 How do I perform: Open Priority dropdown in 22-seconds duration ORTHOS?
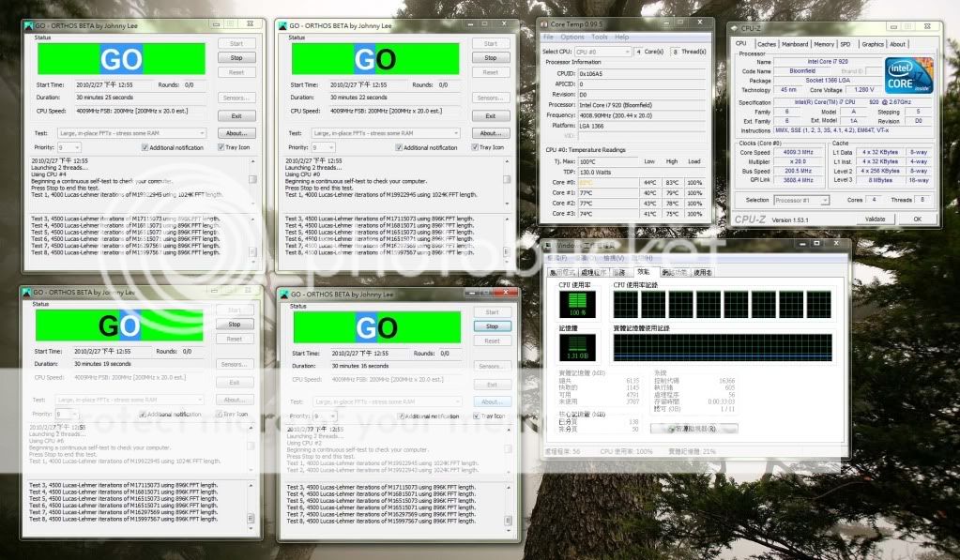pyautogui.click(x=323, y=147)
